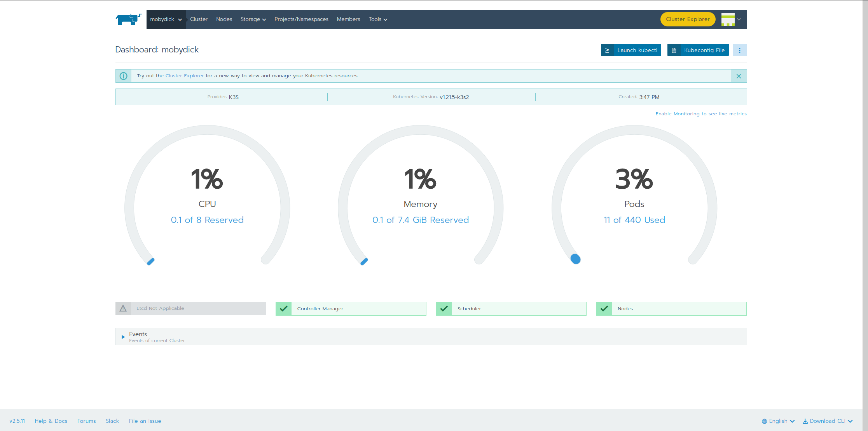This screenshot has width=868, height=431.
Task: Click File an Issue link
Action: click(145, 421)
